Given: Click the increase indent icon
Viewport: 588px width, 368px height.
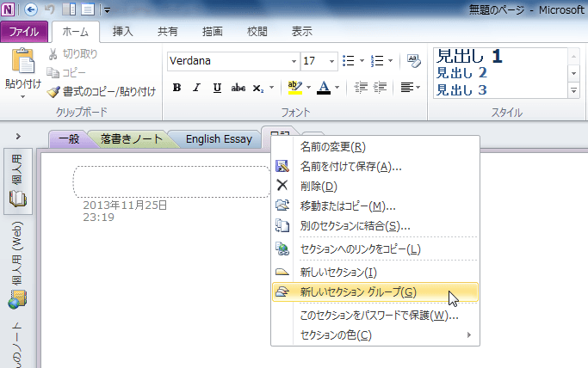Looking at the screenshot, I should (380, 88).
